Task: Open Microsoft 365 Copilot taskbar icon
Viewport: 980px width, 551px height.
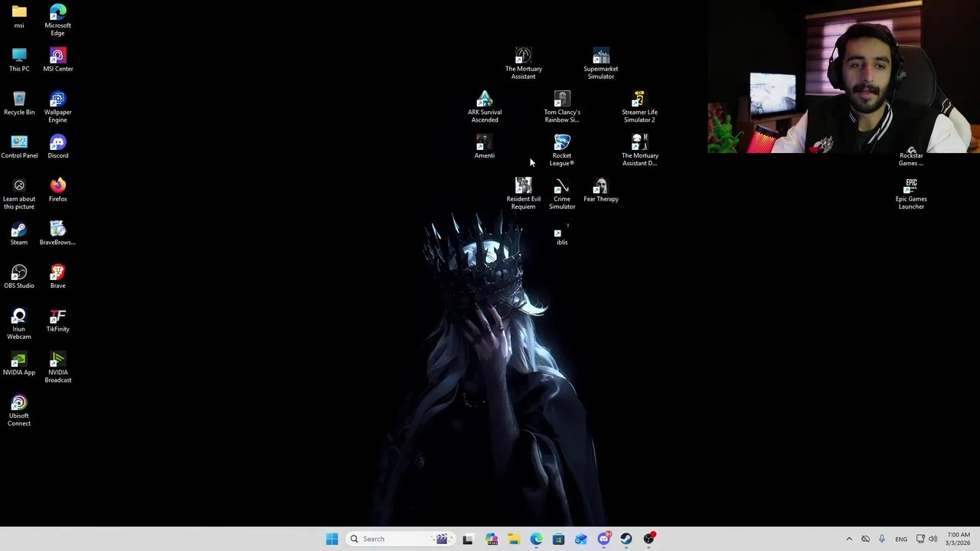Action: [491, 539]
